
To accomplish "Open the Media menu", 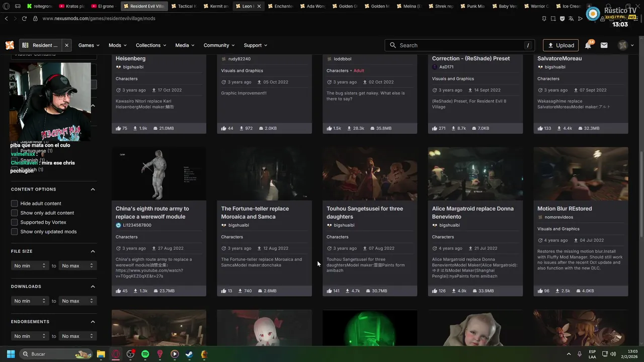I will coord(185,45).
